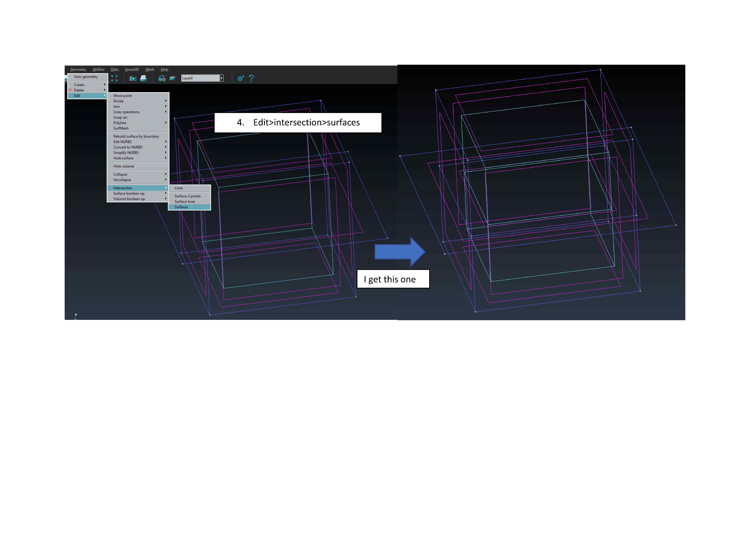This screenshot has width=756, height=535.
Task: Click the toggle geometry/mesh view icon
Action: click(162, 78)
